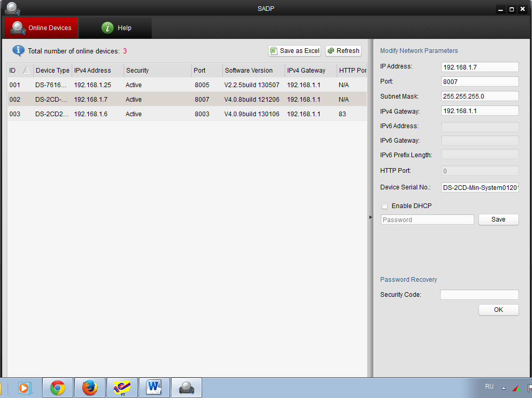Save the modified network parameters
This screenshot has height=398, width=532.
pos(498,219)
